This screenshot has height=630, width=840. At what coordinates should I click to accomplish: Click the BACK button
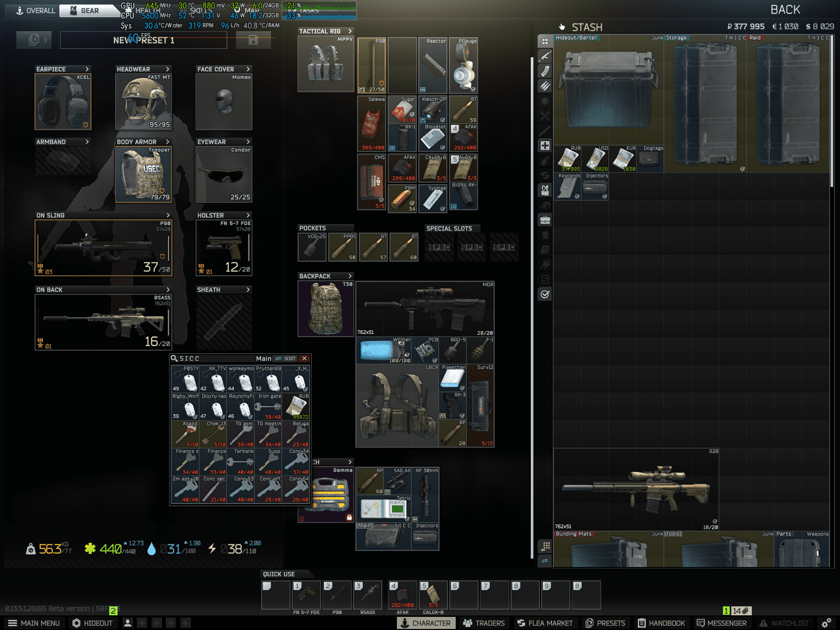[x=785, y=10]
